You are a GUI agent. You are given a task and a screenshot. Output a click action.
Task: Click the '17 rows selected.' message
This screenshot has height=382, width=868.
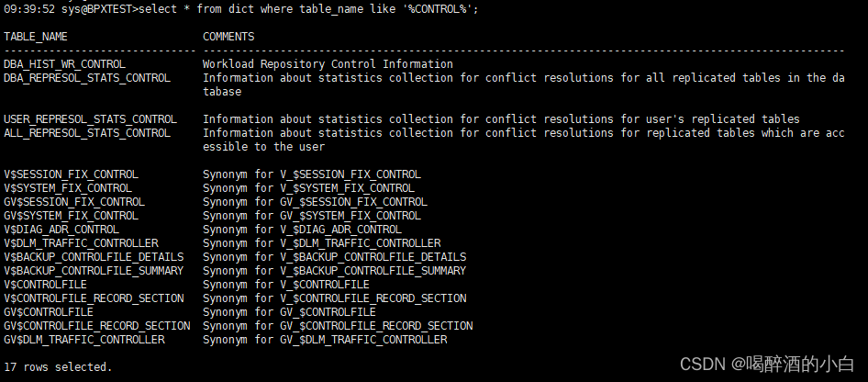[58, 367]
